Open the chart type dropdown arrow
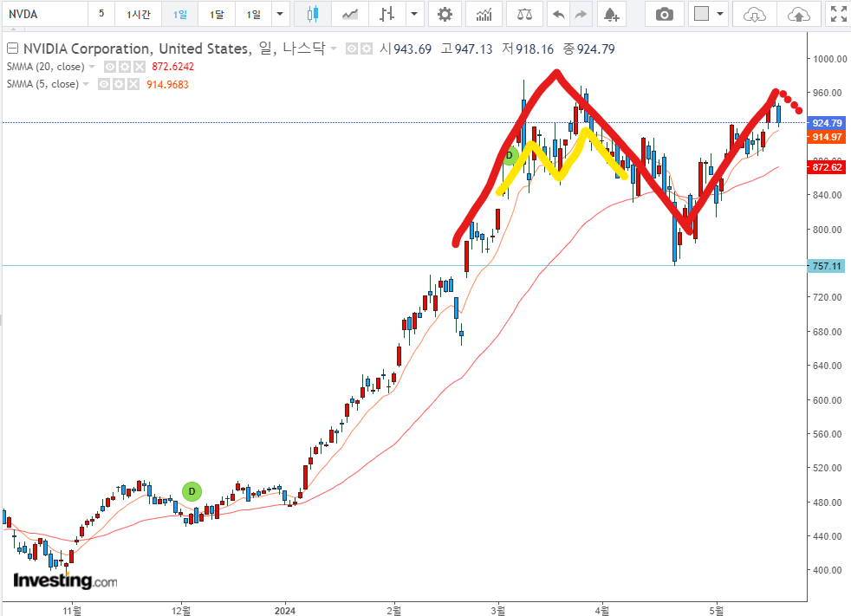Viewport: 851px width, 616px height. pos(414,14)
